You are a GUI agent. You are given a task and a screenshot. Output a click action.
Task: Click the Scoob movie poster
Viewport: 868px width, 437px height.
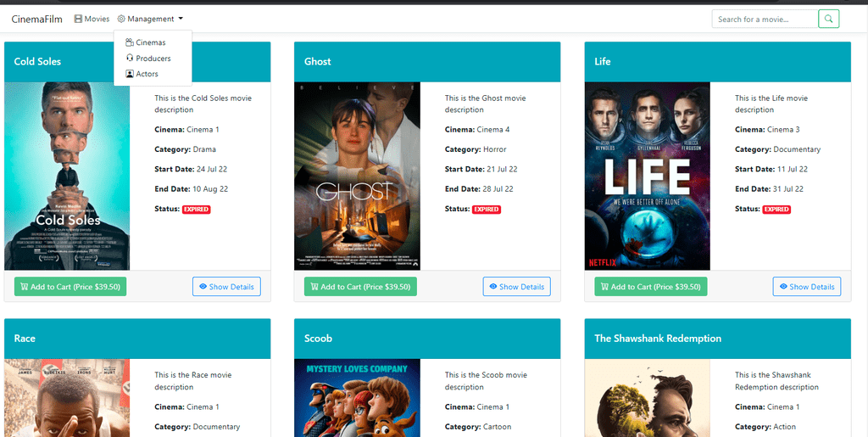click(357, 398)
